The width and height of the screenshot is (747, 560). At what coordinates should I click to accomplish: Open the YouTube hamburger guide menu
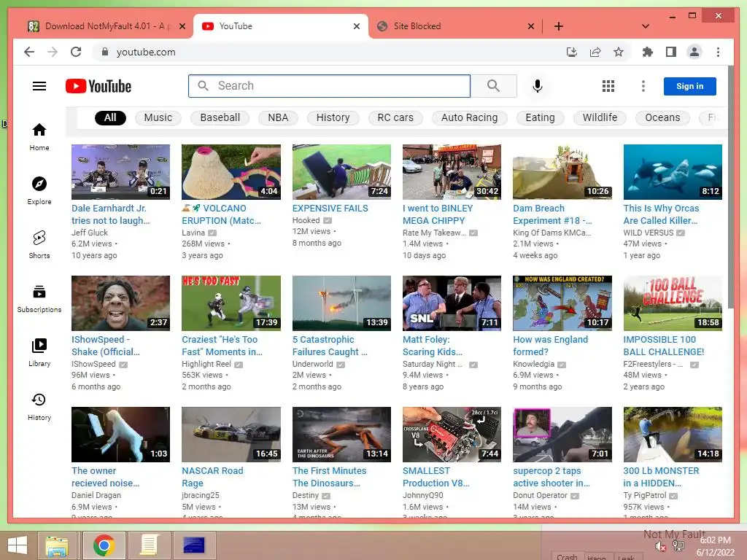(39, 86)
